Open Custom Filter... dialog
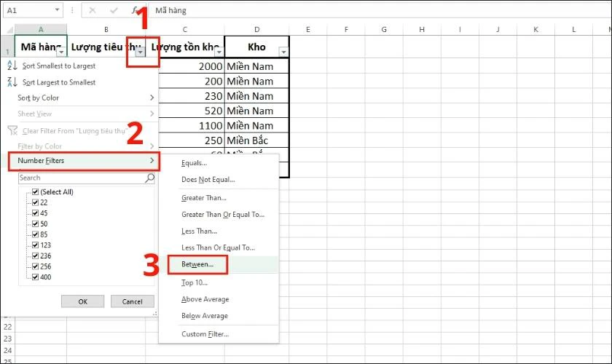 pos(205,334)
